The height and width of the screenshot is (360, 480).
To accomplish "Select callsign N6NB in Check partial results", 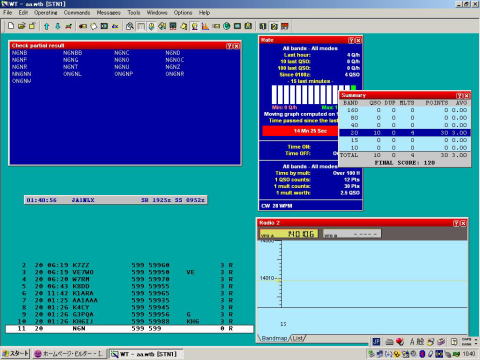I will [x=19, y=53].
